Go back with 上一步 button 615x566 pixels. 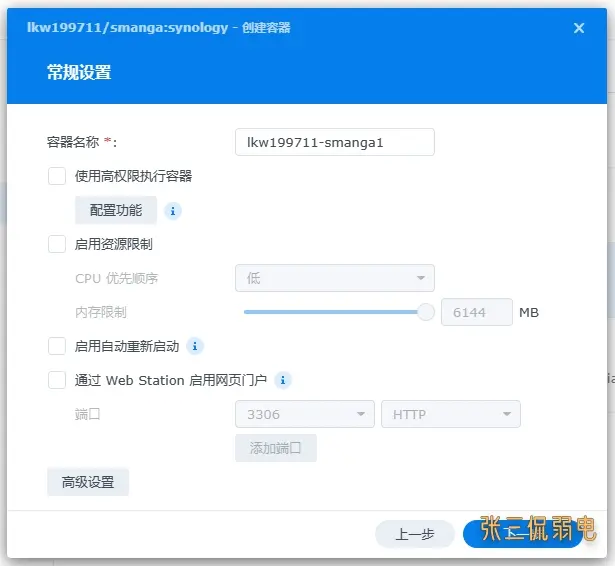(x=415, y=534)
